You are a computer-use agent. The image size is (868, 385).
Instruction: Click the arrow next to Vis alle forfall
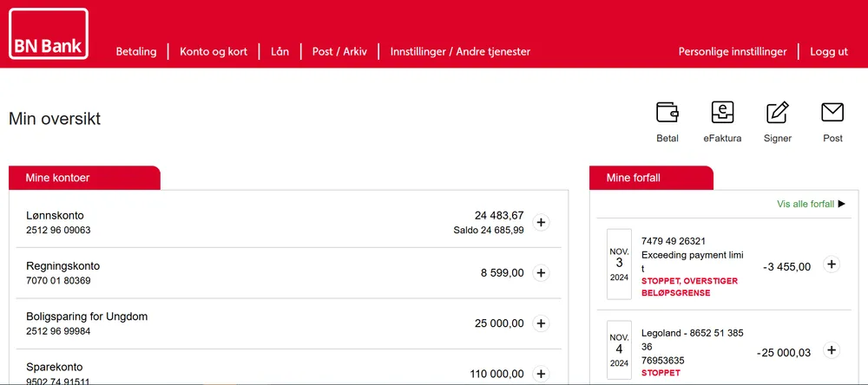click(x=841, y=204)
